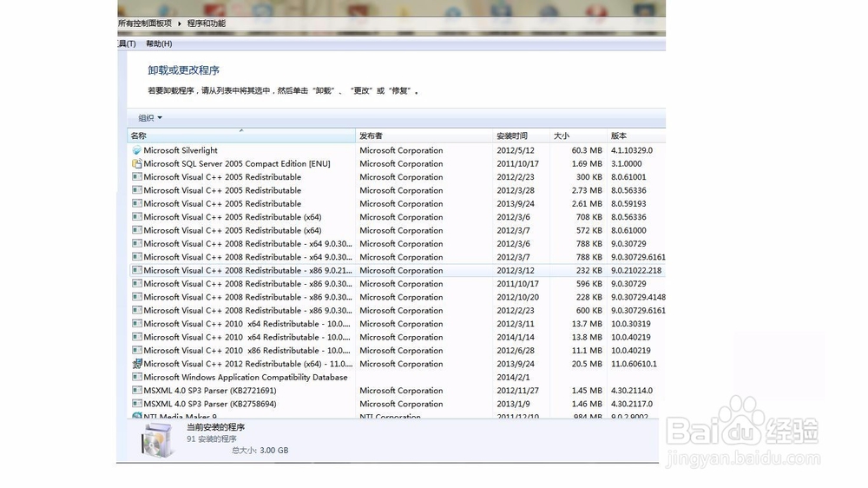Select Visual C++ 2010 x86 Redistributable row
Viewport: 868px width, 488px height.
[397, 351]
